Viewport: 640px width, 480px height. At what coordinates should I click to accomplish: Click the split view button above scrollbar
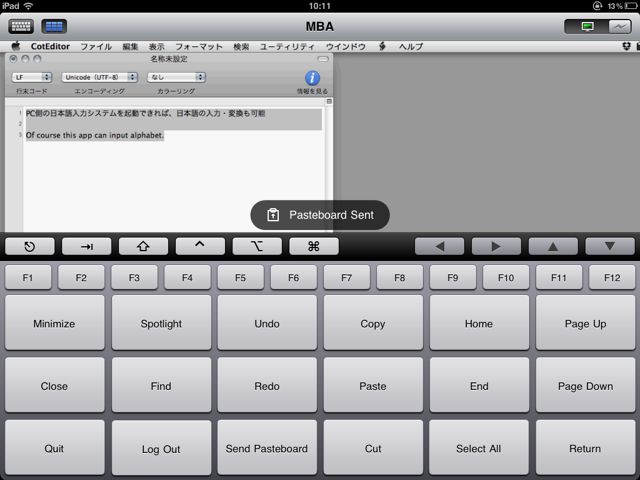(329, 101)
